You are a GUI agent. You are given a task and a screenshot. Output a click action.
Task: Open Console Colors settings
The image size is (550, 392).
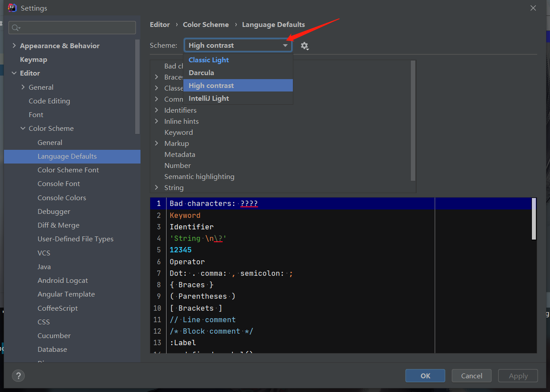pyautogui.click(x=62, y=198)
